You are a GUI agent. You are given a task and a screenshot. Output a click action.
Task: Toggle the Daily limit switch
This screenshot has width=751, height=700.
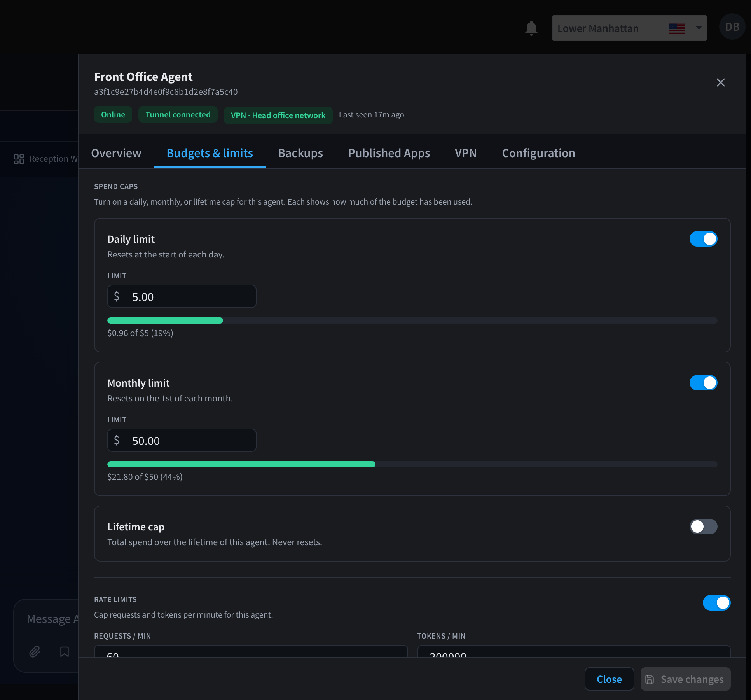pyautogui.click(x=703, y=239)
